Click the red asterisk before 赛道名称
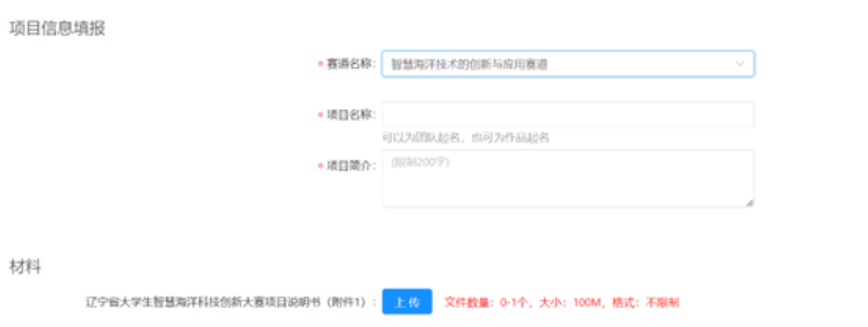Viewport: 868px width, 327px height. tap(321, 65)
